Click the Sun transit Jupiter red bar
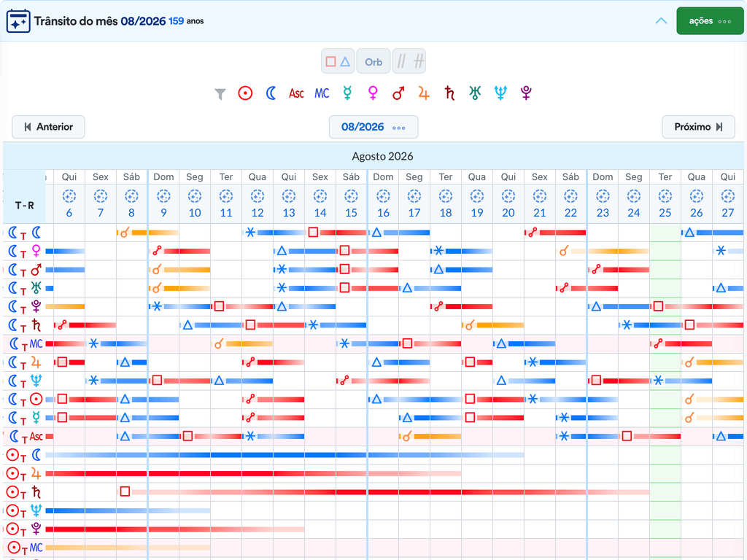747x560 pixels. coord(253,474)
